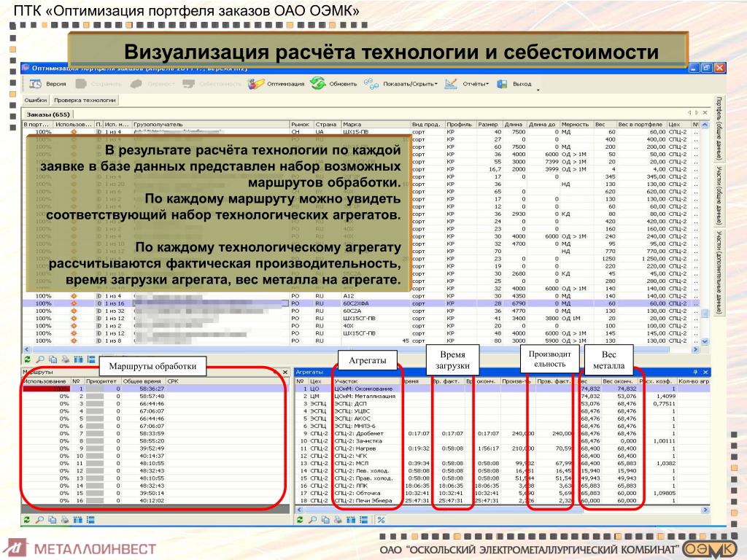Click left arrow of Агрегаты horizontal scrollbar
This screenshot has width=747, height=560.
pyautogui.click(x=298, y=510)
